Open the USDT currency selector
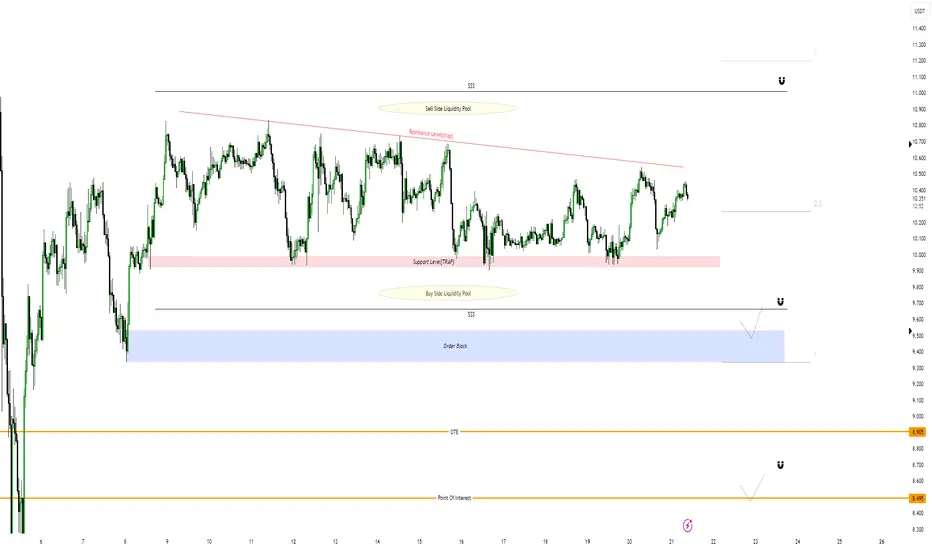The height and width of the screenshot is (550, 932). point(919,11)
